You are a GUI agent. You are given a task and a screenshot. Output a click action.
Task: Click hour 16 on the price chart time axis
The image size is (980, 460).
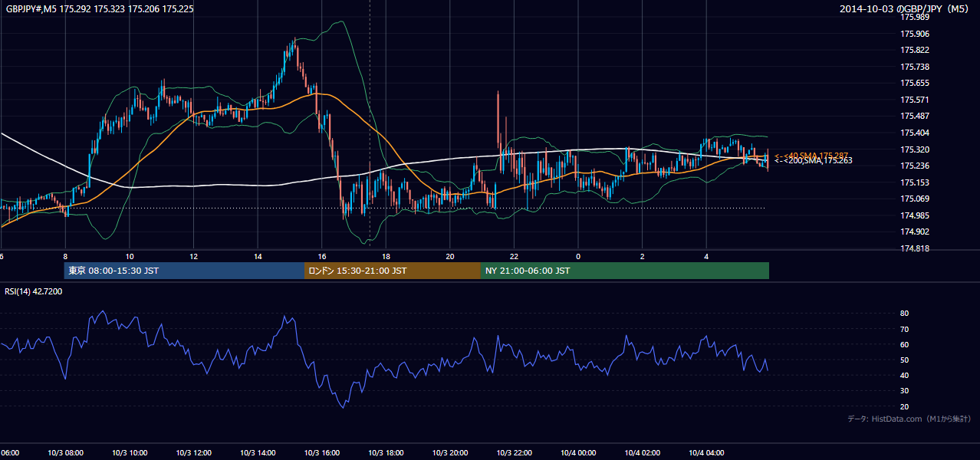[322, 257]
